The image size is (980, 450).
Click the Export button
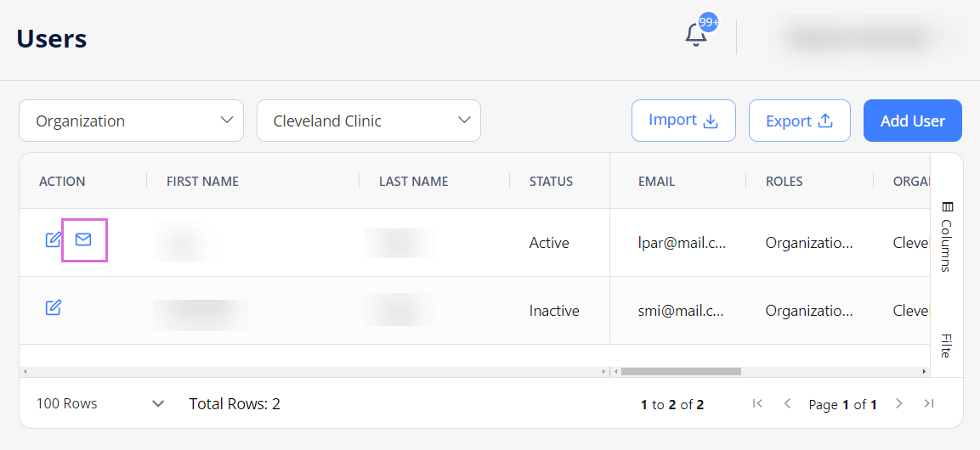click(x=799, y=121)
